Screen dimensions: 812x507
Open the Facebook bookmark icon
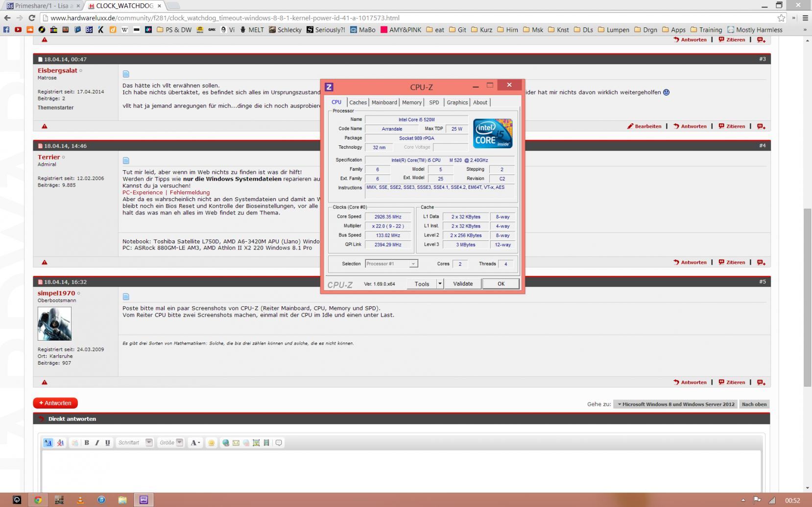[6, 29]
